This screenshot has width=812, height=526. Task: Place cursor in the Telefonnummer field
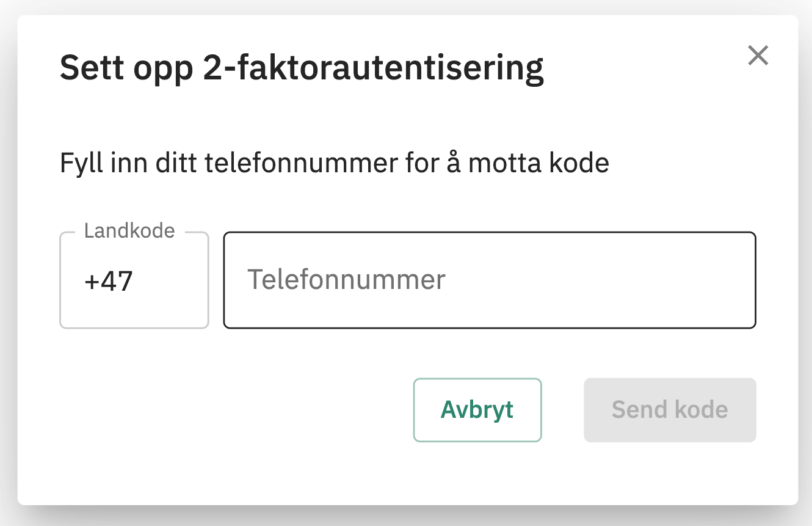[x=490, y=280]
